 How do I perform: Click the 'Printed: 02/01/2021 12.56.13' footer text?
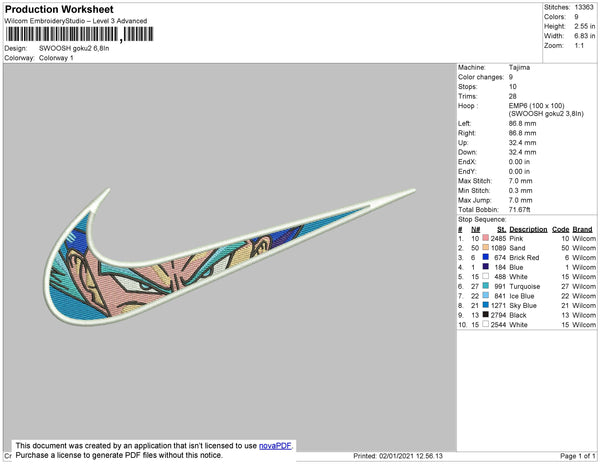pos(398,456)
